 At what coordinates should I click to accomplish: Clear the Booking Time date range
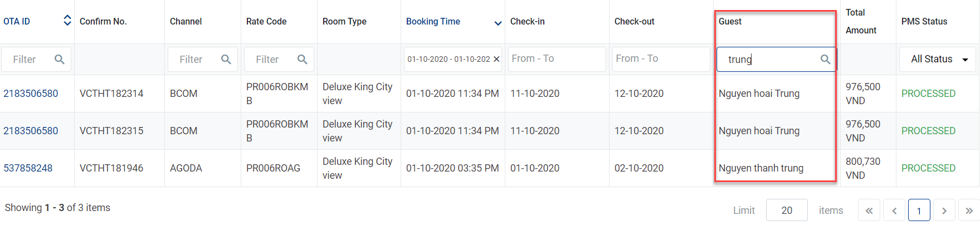click(x=496, y=59)
